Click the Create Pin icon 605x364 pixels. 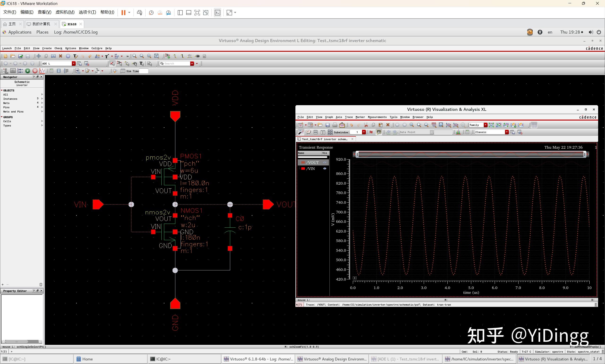click(197, 56)
